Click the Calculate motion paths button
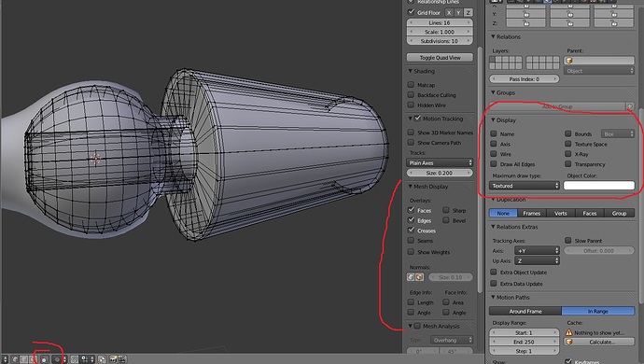 tap(599, 342)
